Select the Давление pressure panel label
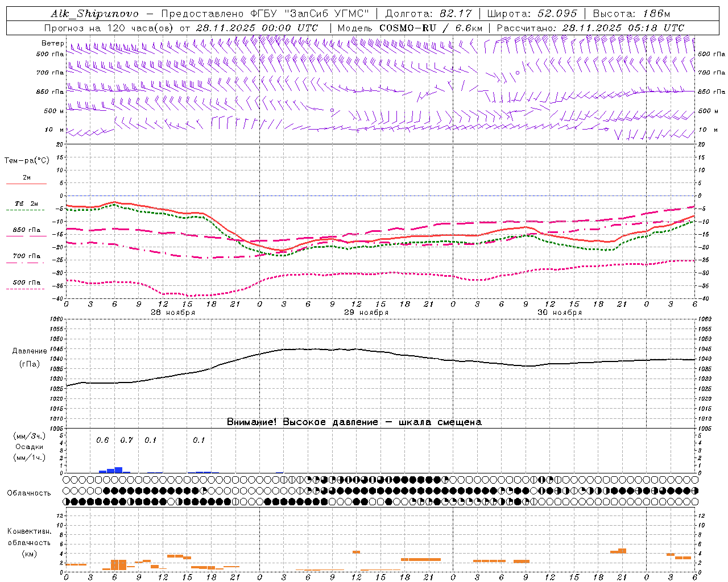This screenshot has width=728, height=582. pyautogui.click(x=30, y=351)
